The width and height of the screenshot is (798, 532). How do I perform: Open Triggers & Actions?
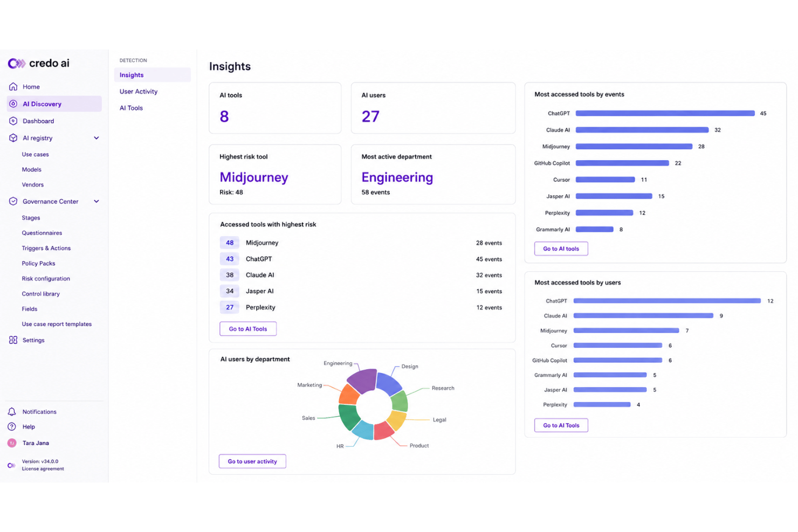(x=46, y=248)
